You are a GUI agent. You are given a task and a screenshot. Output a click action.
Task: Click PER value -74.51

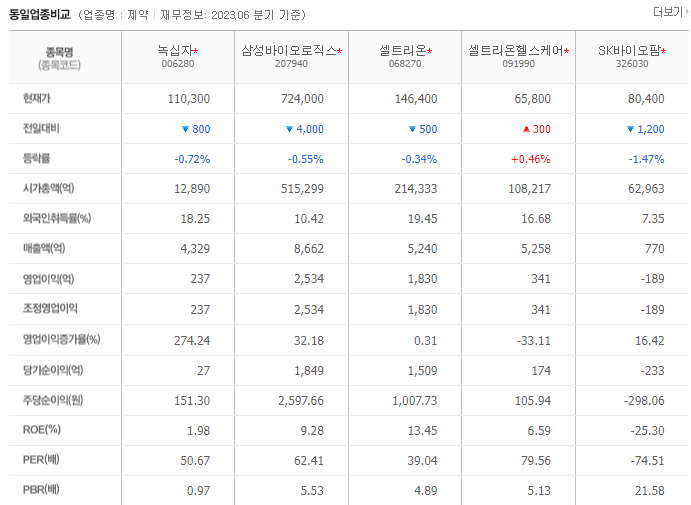[x=647, y=461]
